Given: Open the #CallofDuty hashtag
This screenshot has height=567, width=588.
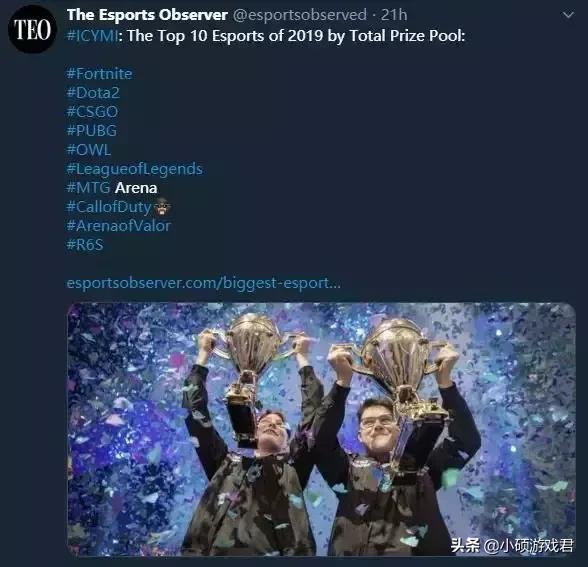Looking at the screenshot, I should pyautogui.click(x=109, y=207).
